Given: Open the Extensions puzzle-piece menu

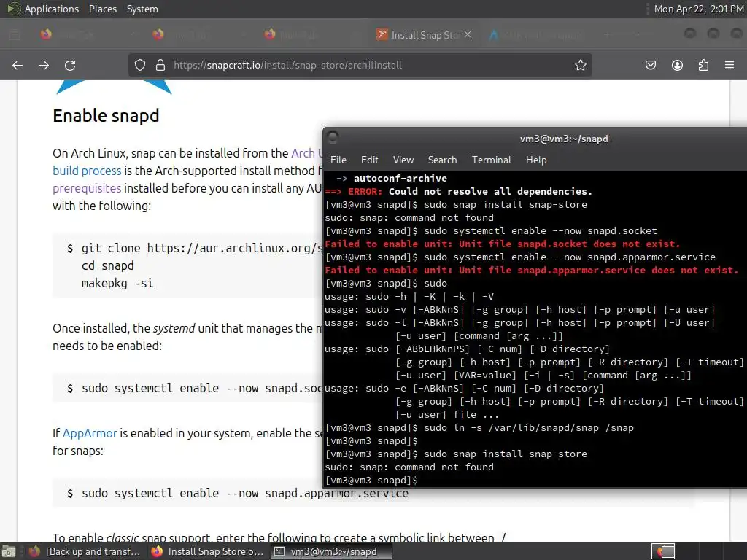Looking at the screenshot, I should [703, 65].
